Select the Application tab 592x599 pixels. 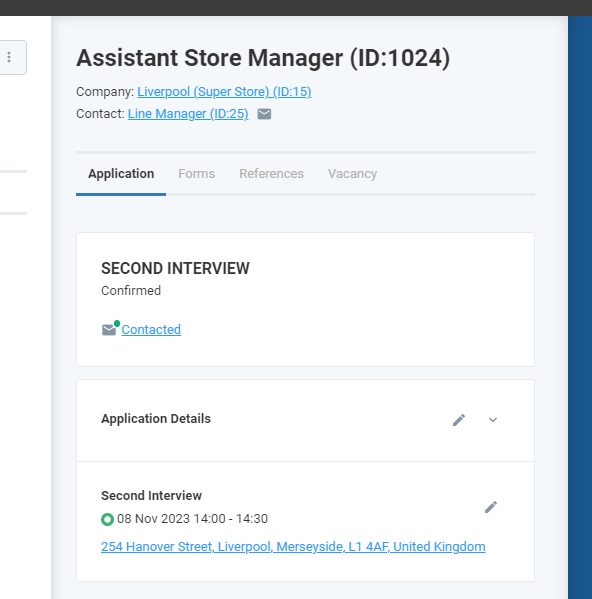[121, 174]
